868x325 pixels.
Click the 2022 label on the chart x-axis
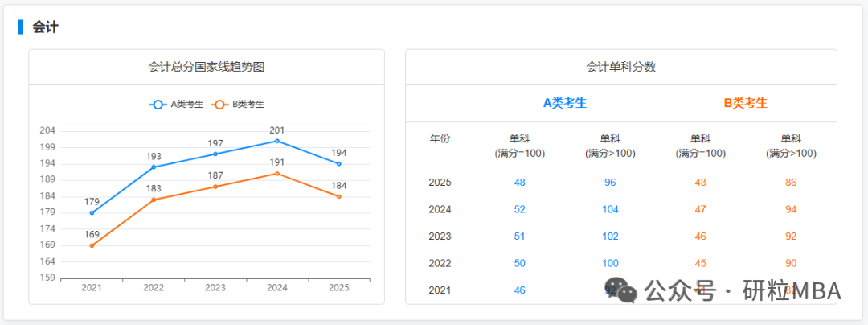pos(154,288)
